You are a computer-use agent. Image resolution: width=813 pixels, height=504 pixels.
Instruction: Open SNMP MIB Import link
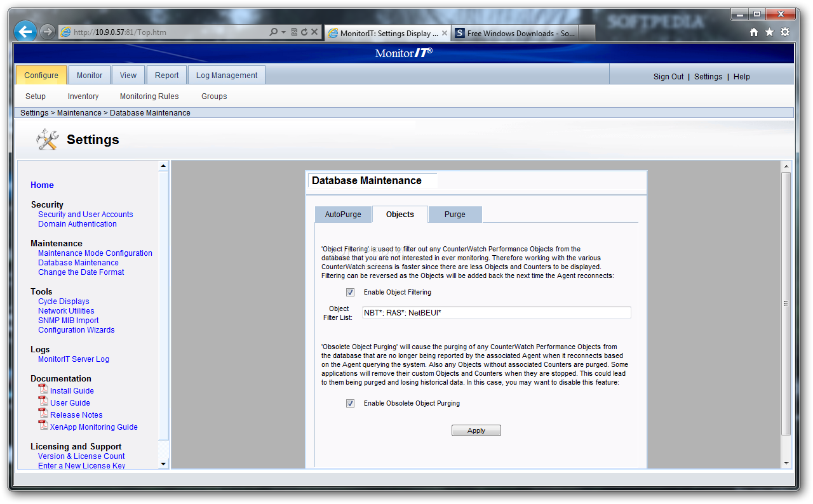pos(69,321)
